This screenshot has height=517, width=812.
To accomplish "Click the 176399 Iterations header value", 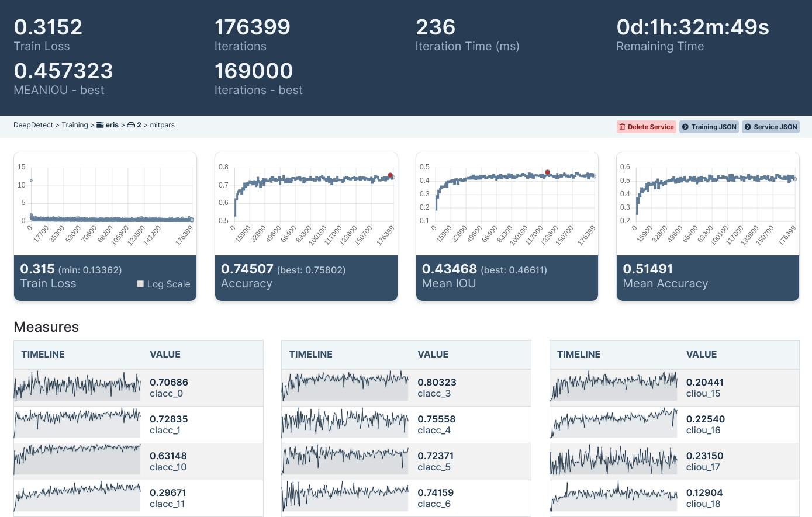I will point(253,27).
